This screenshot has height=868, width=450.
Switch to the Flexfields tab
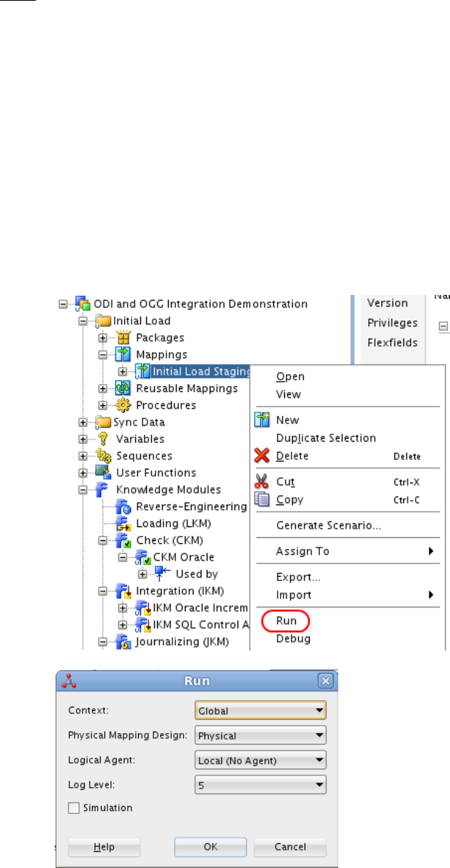[x=392, y=342]
